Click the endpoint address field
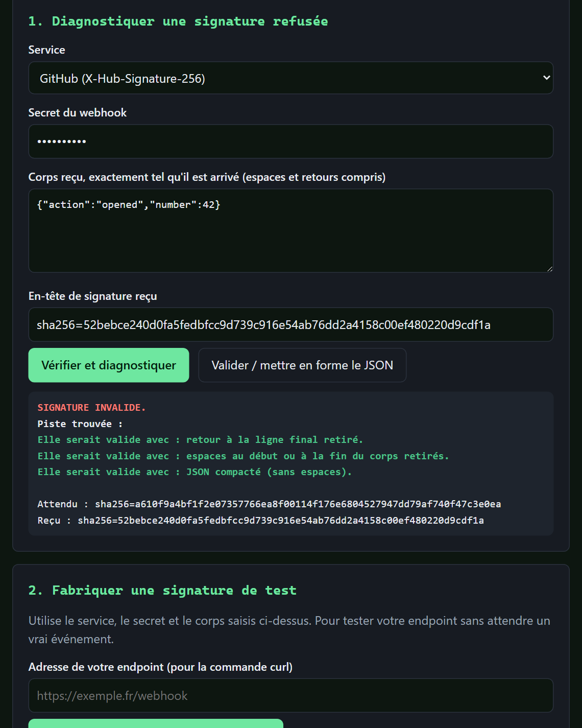 tap(290, 695)
